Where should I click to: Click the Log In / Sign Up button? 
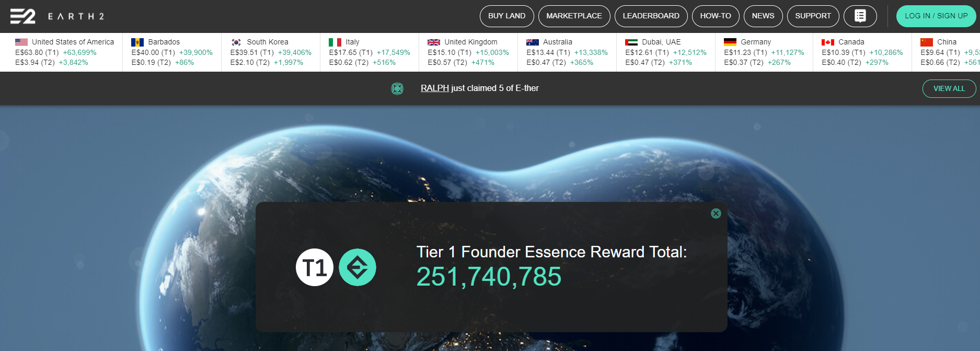click(x=936, y=16)
